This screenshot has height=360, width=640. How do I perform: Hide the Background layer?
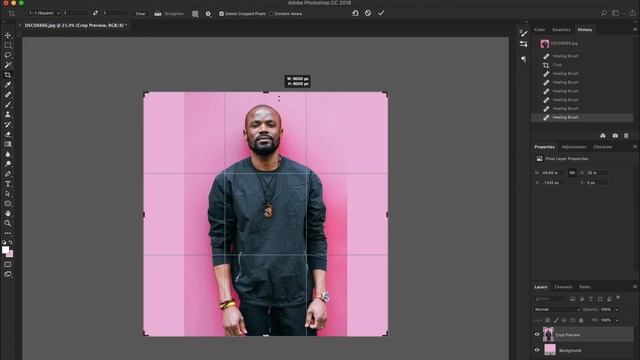point(537,350)
